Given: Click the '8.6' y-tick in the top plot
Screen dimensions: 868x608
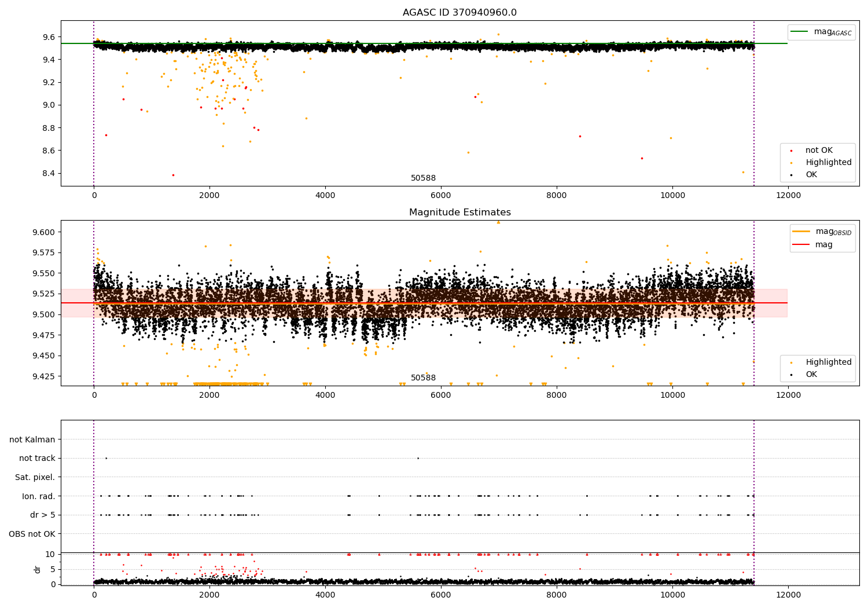Looking at the screenshot, I should (x=49, y=151).
